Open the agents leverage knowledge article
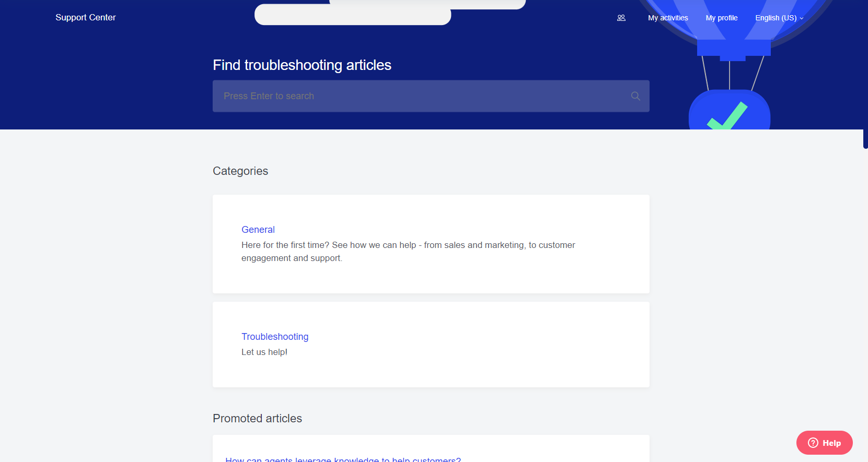 [343, 459]
